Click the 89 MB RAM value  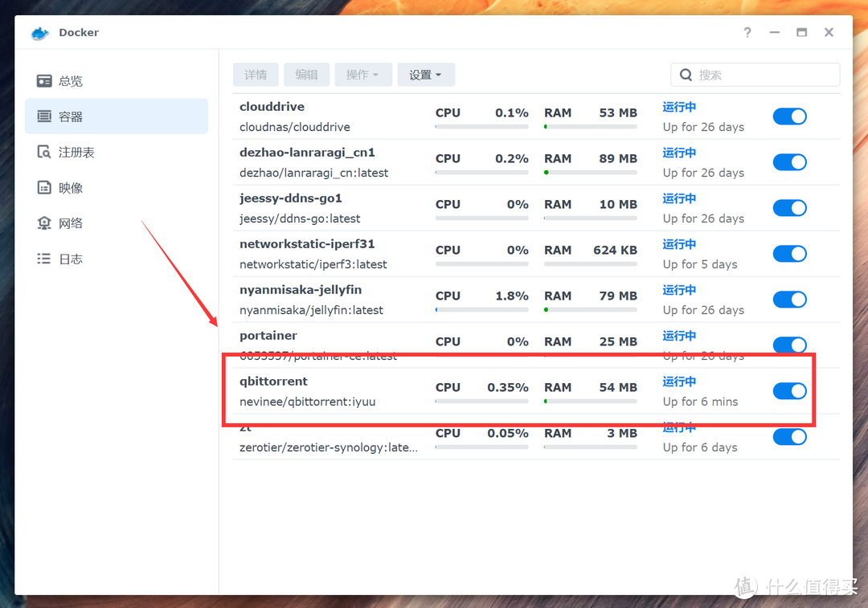click(618, 158)
